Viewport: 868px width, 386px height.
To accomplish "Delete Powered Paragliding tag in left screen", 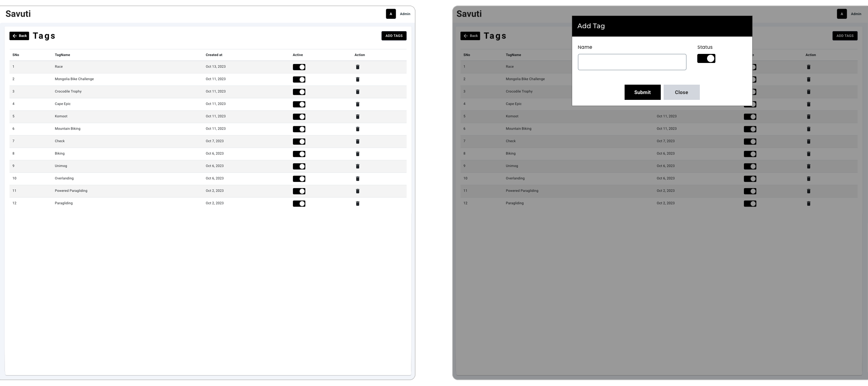I will (x=357, y=191).
